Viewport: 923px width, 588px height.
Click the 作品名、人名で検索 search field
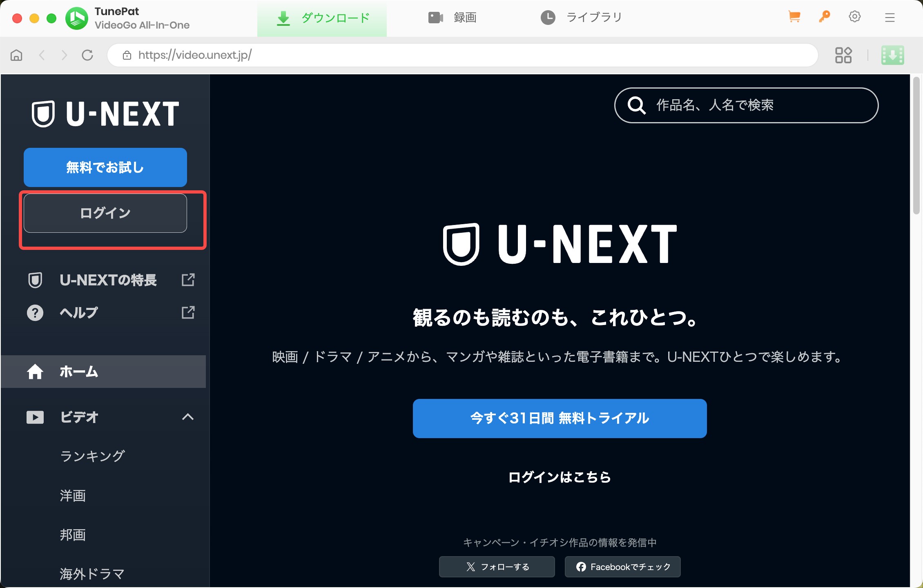(747, 105)
